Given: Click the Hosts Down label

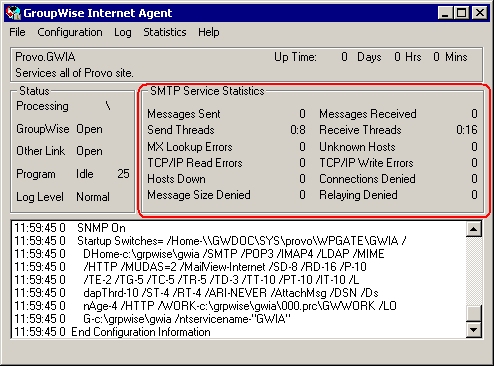Looking at the screenshot, I should tap(176, 179).
